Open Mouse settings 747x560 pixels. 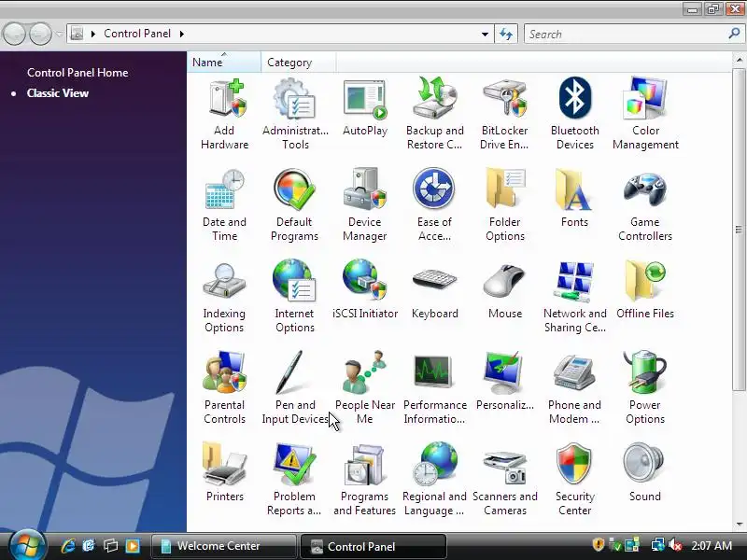pos(505,290)
